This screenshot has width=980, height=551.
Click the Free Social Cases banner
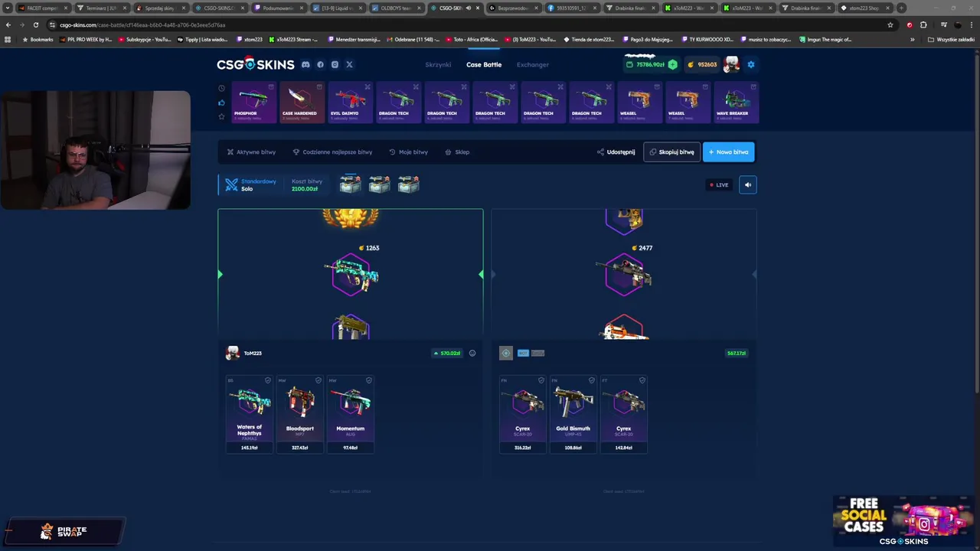[x=903, y=521]
